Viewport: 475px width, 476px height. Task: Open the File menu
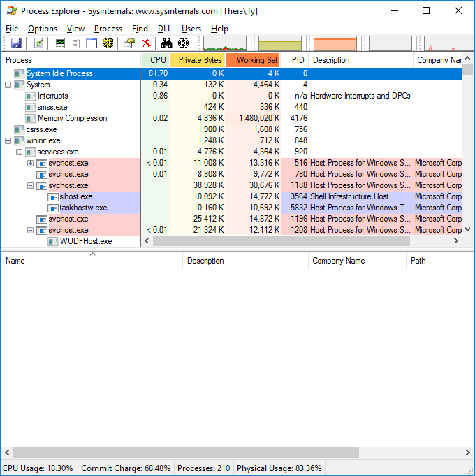coord(12,29)
